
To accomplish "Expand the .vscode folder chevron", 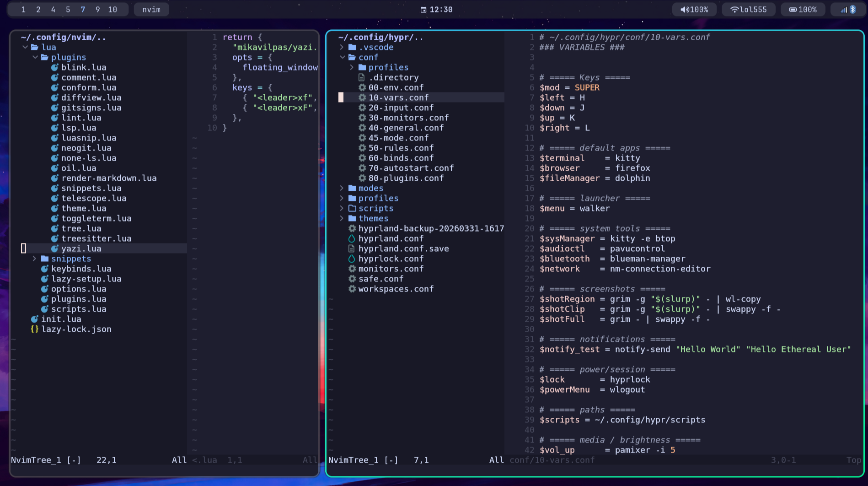I will click(342, 47).
